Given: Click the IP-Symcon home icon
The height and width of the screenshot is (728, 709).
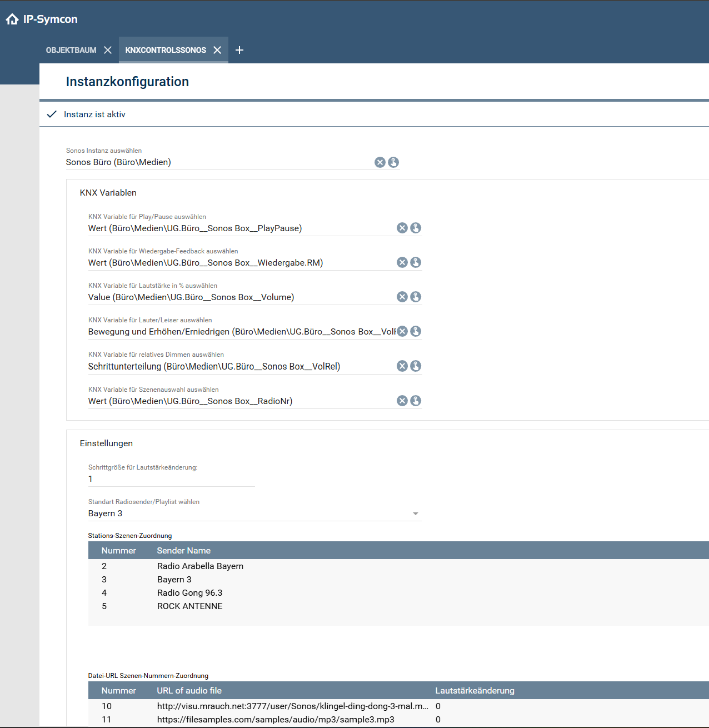Looking at the screenshot, I should tap(12, 19).
